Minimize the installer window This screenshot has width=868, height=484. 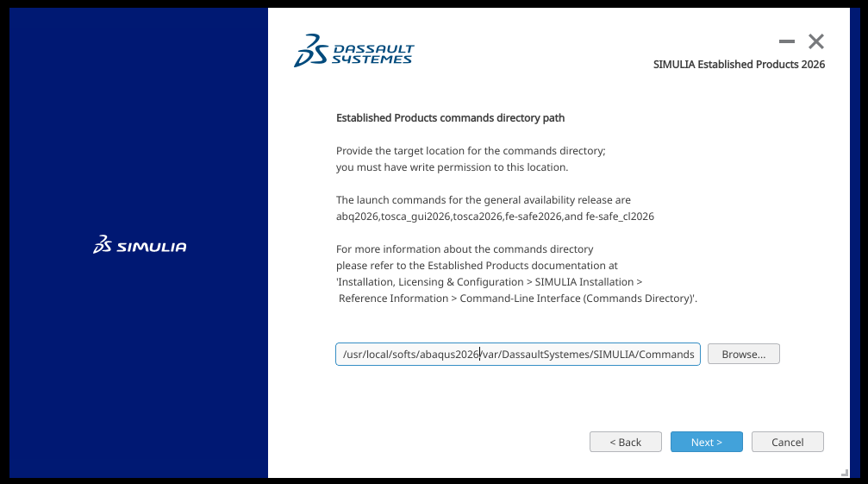point(787,41)
